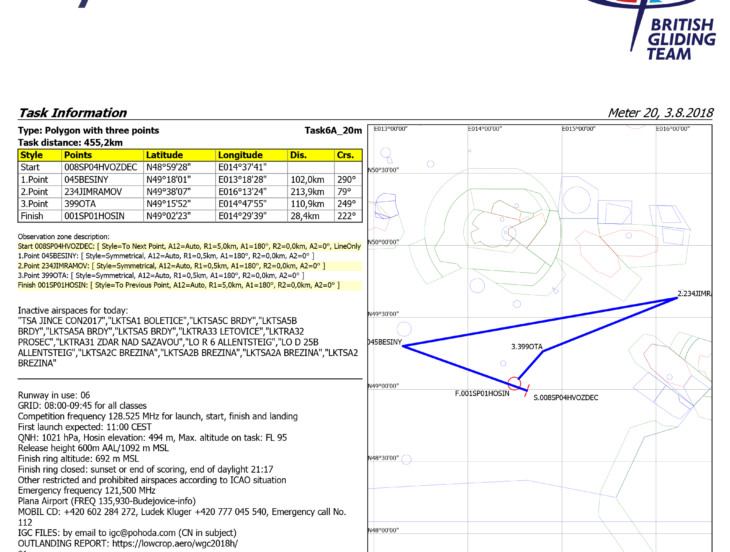Click the igc@pohoda.com email address
Screen dimensions: 730x552
148,534
